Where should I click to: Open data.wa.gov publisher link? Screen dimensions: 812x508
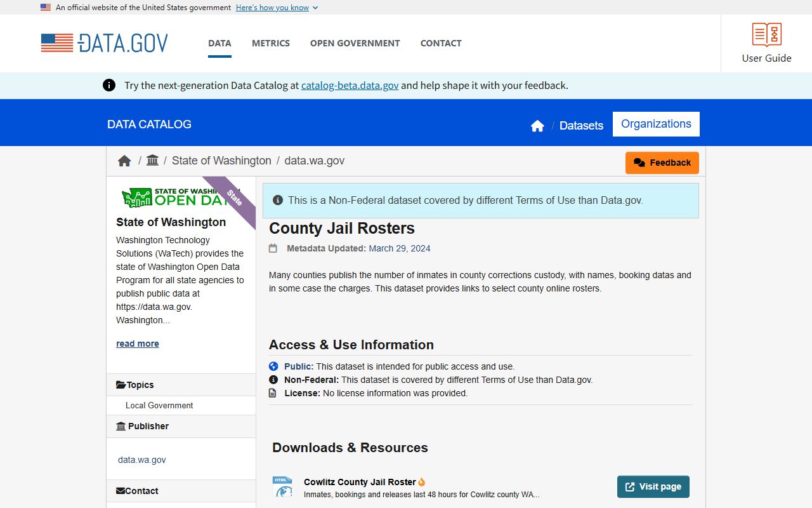[x=142, y=460]
